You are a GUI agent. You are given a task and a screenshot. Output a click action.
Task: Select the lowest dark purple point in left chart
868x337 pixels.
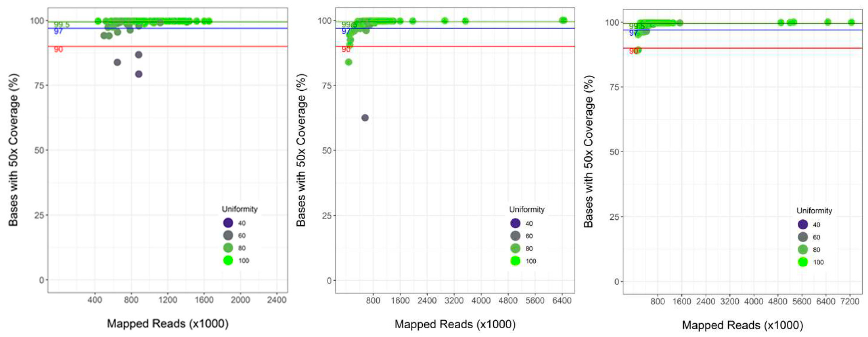click(138, 74)
